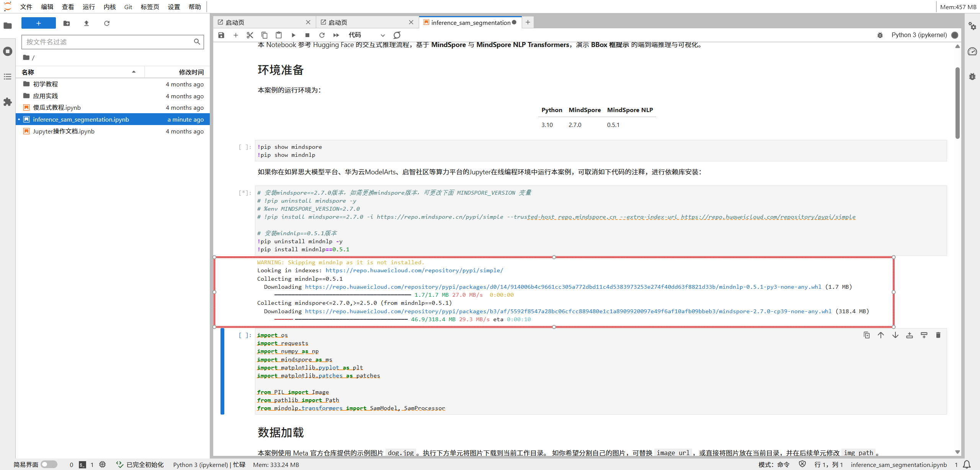
Task: Open the debugger panel in right sidebar
Action: (x=972, y=76)
